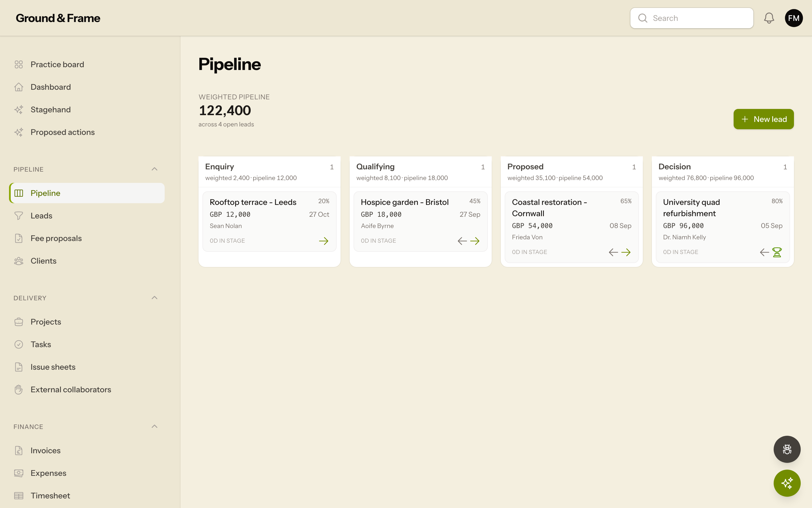Focus the Search field
Image resolution: width=812 pixels, height=508 pixels.
692,18
